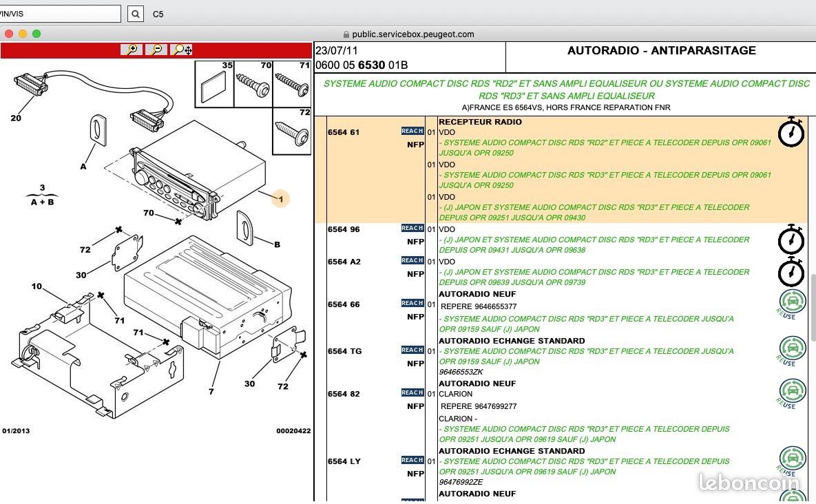Click into the VIN/VIS input field
816x504 pixels.
(60, 14)
